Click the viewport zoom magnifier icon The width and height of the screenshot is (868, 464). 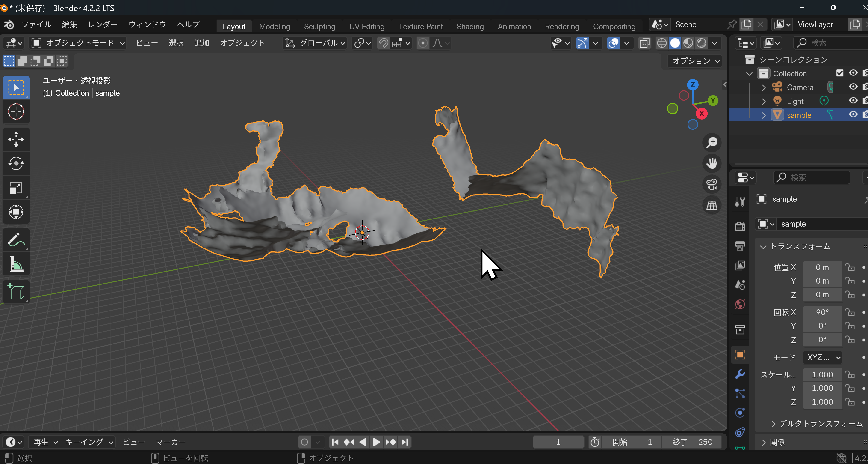coord(712,142)
